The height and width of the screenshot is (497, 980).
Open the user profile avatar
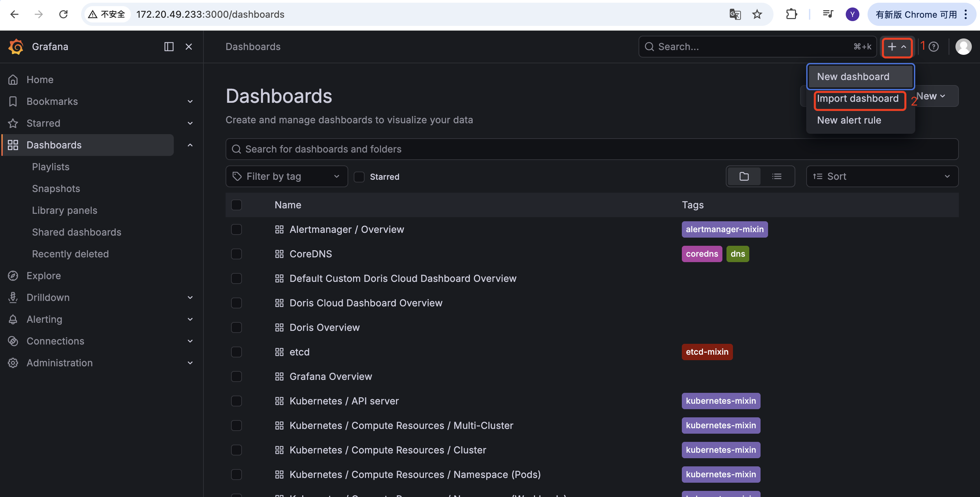tap(963, 46)
